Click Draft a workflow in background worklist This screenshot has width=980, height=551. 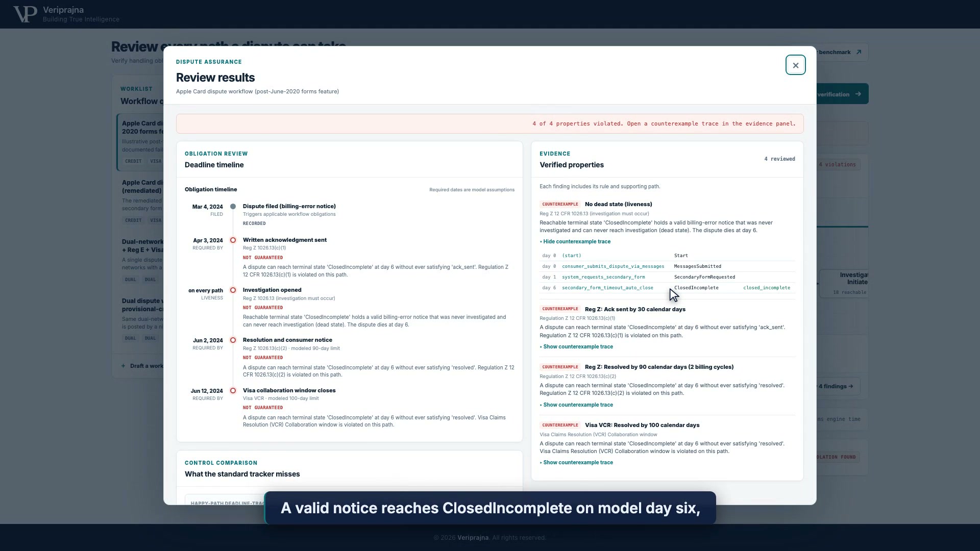click(x=142, y=366)
